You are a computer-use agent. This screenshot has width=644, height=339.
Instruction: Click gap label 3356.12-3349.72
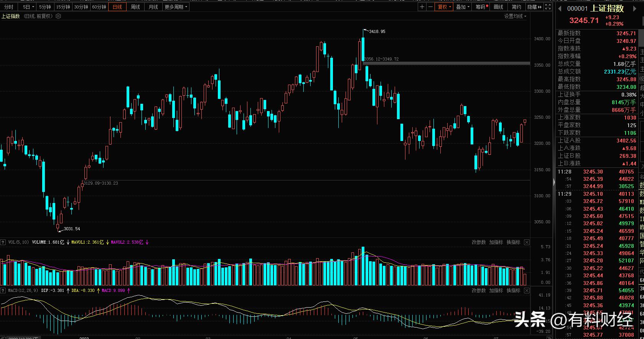pos(382,59)
